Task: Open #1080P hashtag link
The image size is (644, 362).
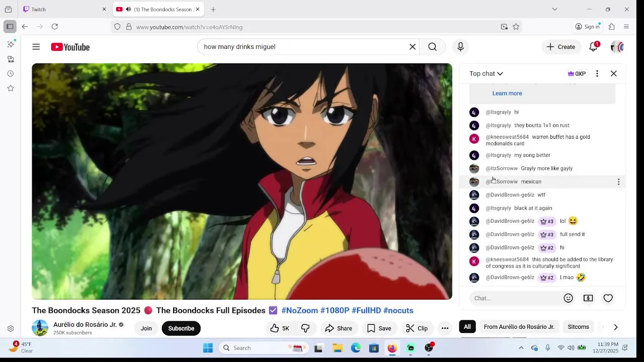Action: (x=335, y=310)
